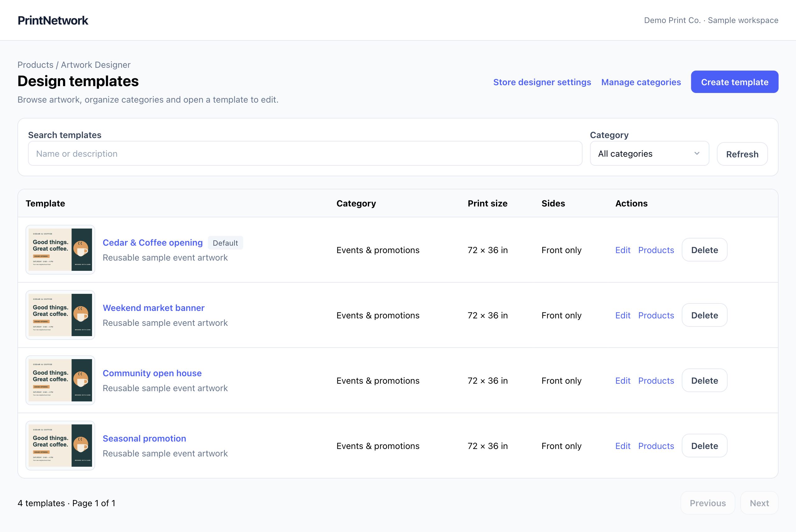Click the Actions column header
This screenshot has height=532, width=796.
coord(631,203)
